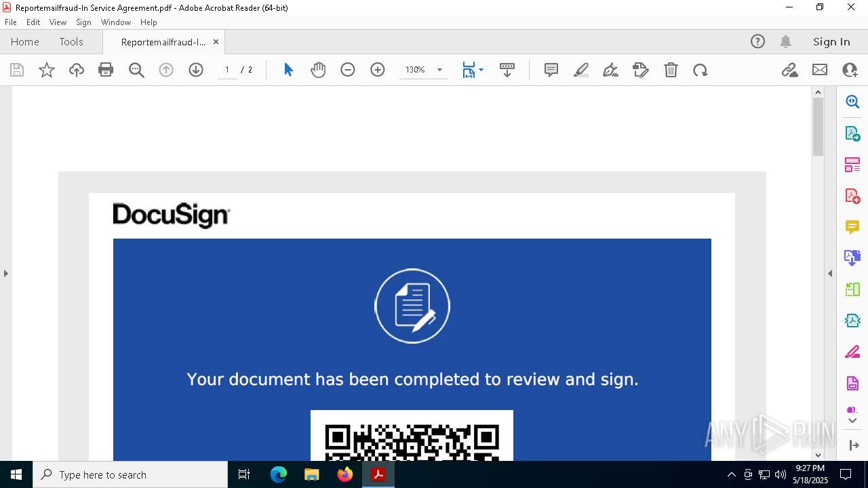
Task: Open the Windows Start menu
Action: point(16,474)
